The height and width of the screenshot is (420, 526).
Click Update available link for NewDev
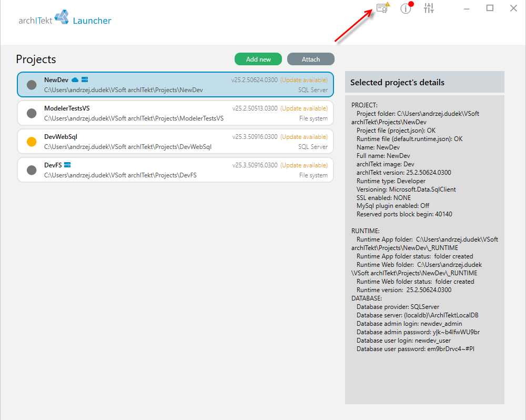(304, 80)
